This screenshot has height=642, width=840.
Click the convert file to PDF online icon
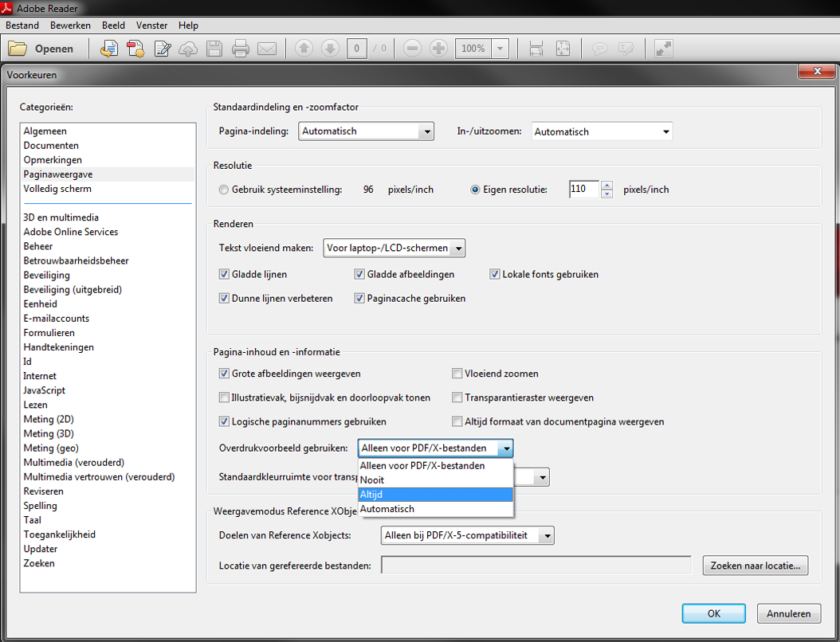tap(109, 49)
